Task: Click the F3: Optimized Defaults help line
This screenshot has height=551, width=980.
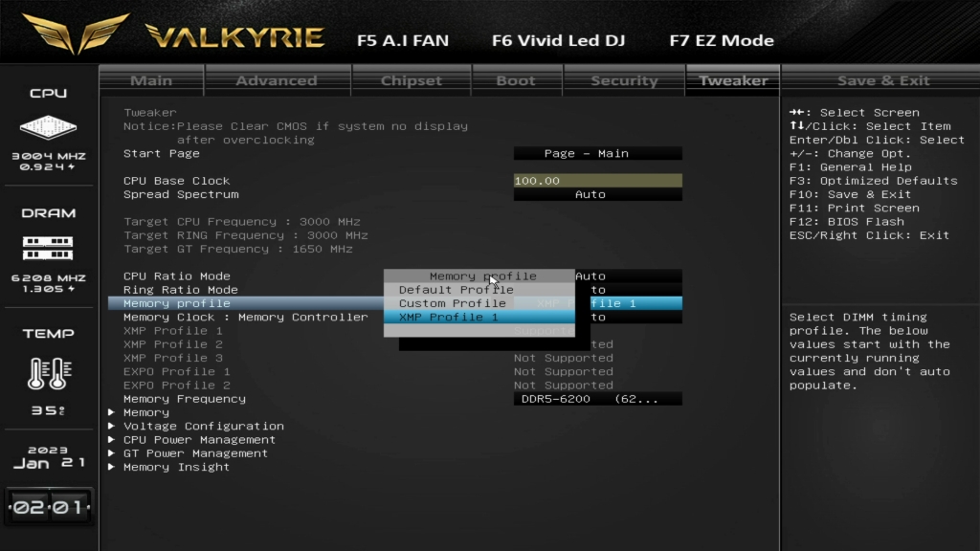Action: click(873, 181)
